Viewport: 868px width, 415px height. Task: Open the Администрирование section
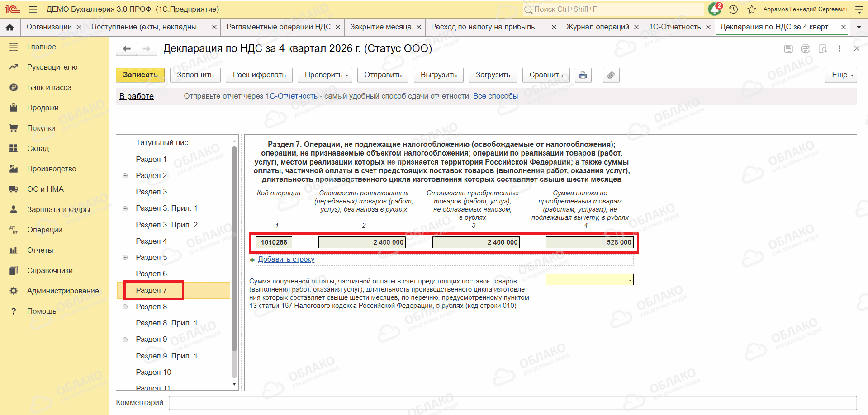[x=63, y=291]
